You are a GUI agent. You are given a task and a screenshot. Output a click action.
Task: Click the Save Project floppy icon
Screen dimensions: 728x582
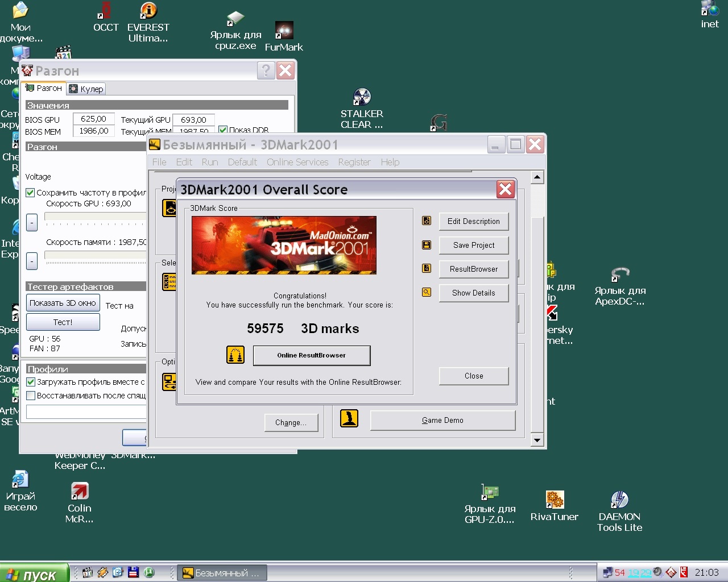point(427,245)
